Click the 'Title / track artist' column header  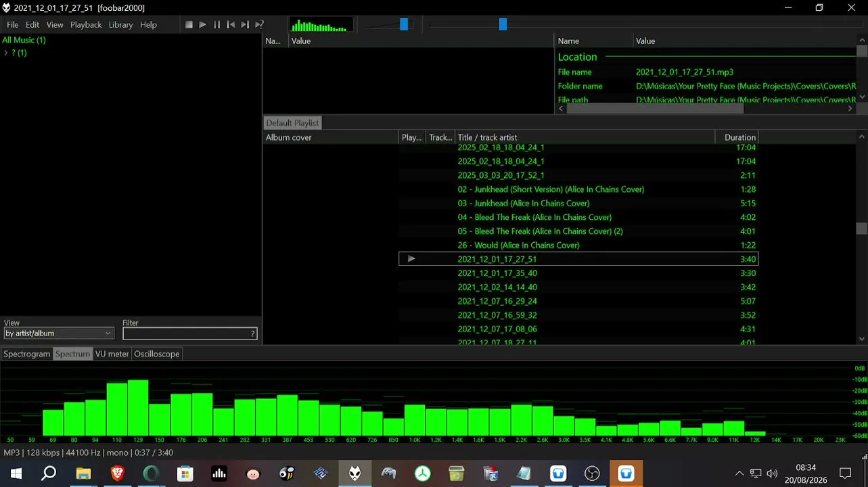[585, 137]
